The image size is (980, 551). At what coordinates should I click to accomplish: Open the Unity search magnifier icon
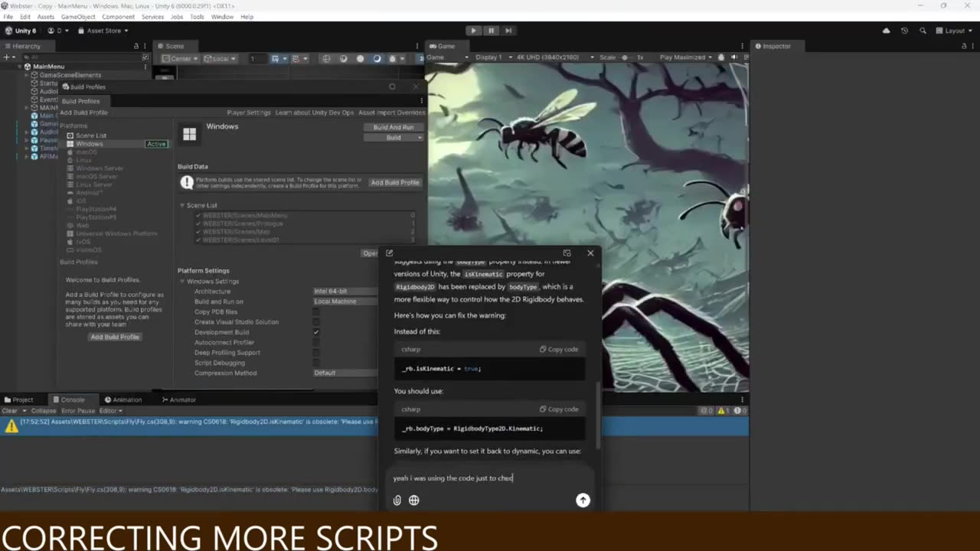click(x=923, y=31)
